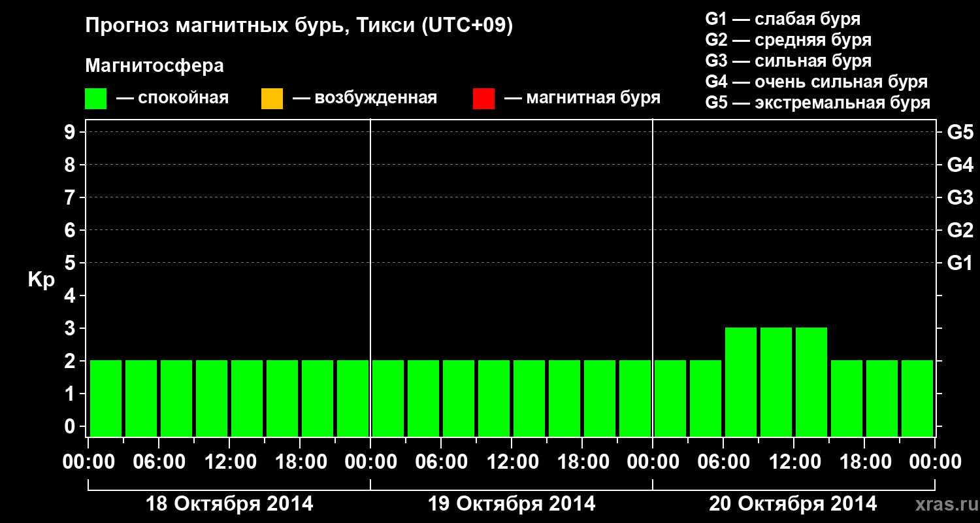This screenshot has width=980, height=523.
Task: Click the '— магнитная буря' legend label
Action: pos(582,99)
